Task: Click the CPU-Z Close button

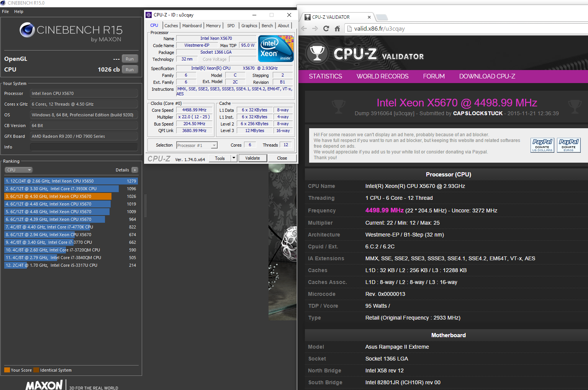Action: coord(282,158)
